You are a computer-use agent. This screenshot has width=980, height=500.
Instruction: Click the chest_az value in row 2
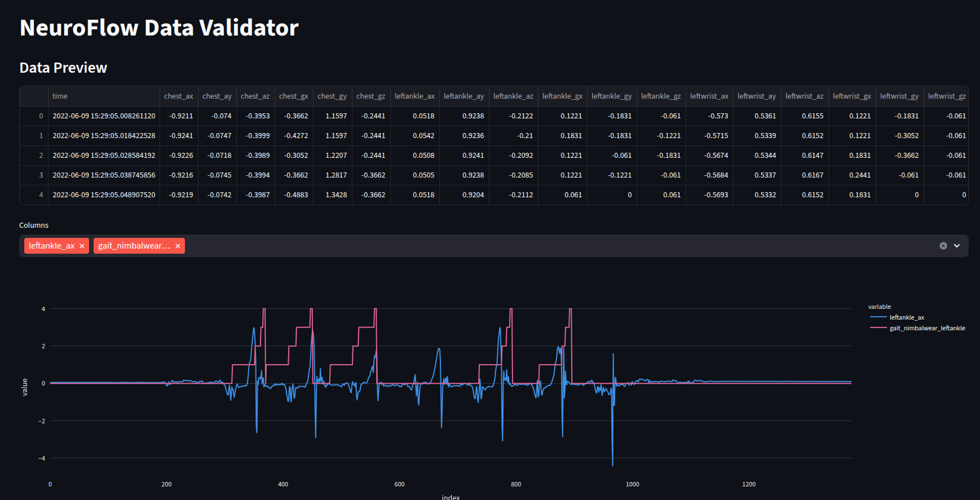coord(258,156)
